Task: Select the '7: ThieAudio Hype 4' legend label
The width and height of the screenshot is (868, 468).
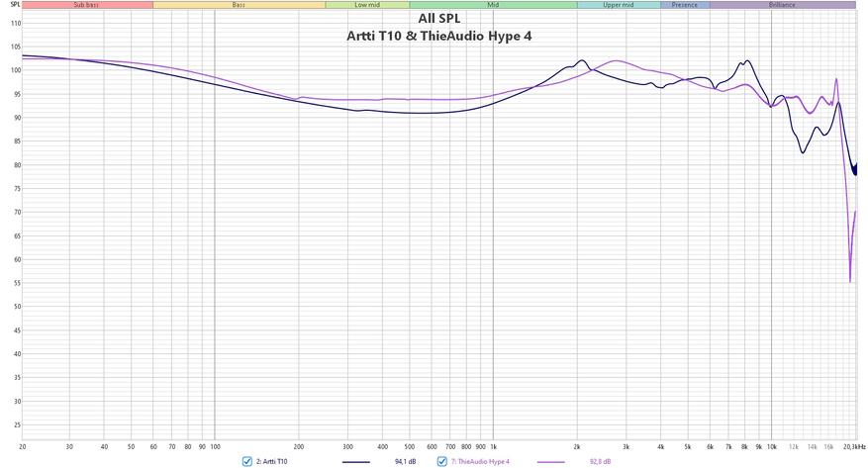Action: 480,461
